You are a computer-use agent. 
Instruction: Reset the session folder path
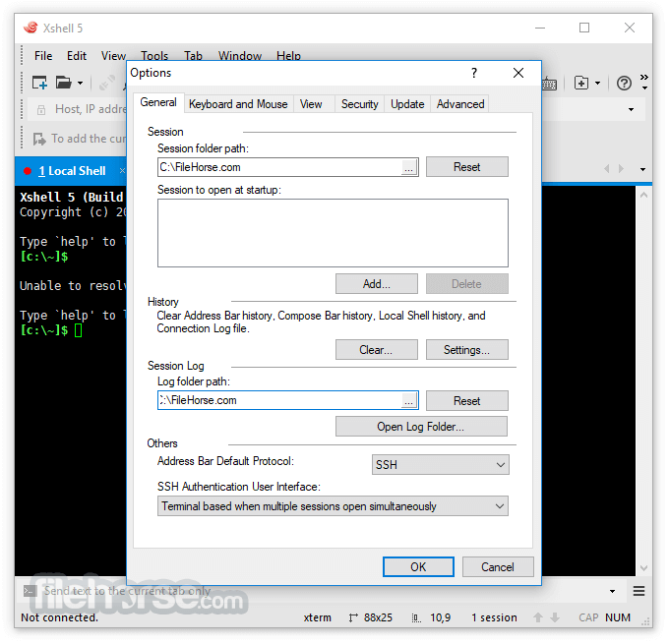tap(467, 167)
